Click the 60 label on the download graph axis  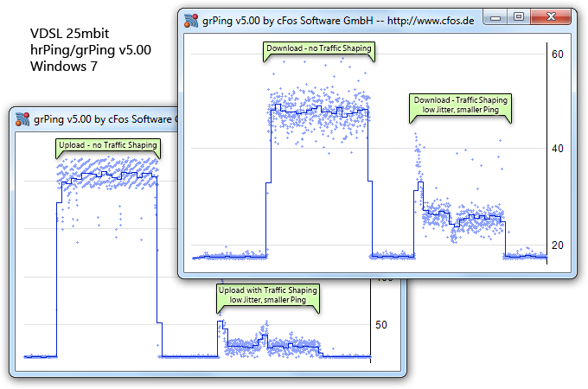pos(557,54)
